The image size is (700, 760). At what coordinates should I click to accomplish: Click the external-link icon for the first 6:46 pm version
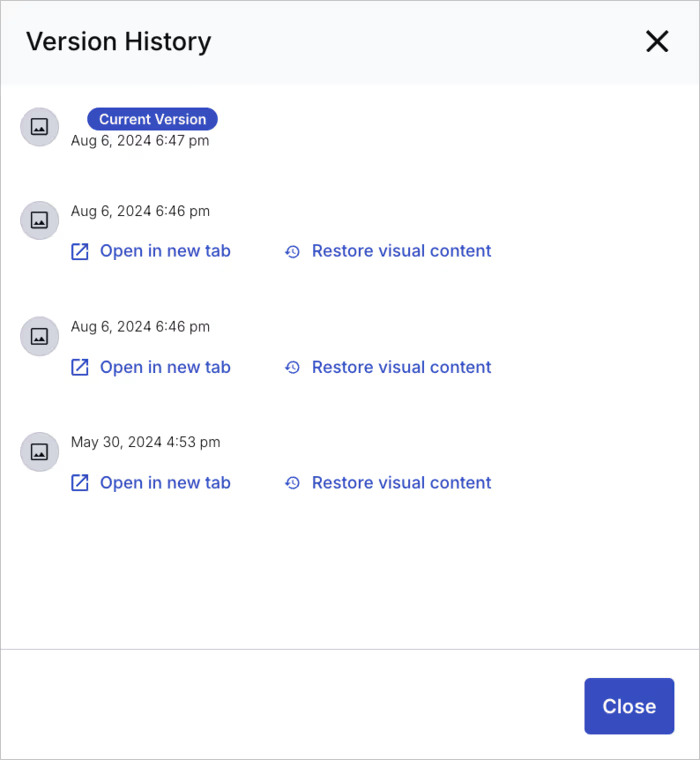coord(80,251)
